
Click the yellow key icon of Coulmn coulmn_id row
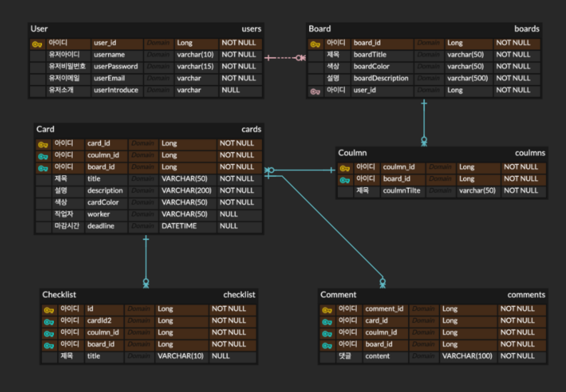[x=345, y=168]
